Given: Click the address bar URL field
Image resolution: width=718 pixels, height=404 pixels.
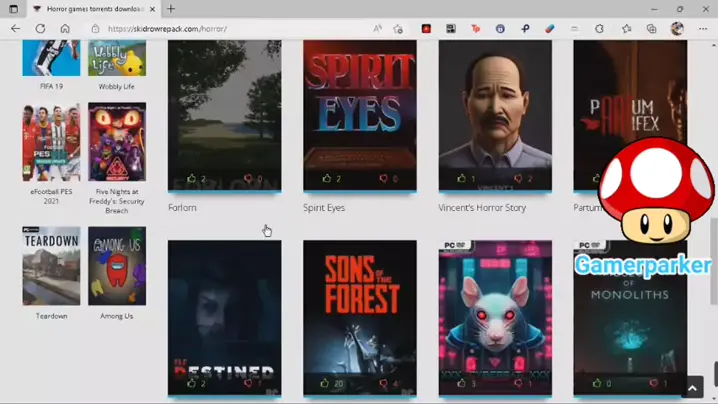Looking at the screenshot, I should [230, 29].
